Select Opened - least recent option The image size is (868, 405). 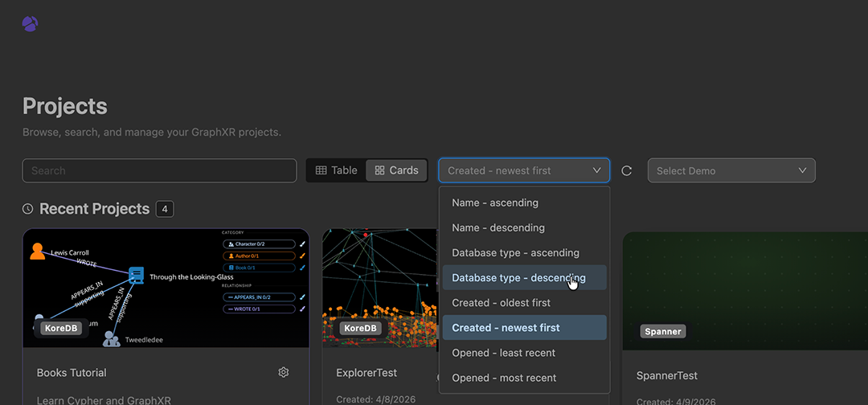[524, 353]
